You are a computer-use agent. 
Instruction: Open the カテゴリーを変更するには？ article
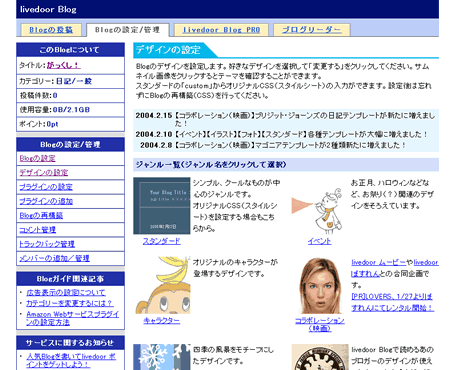[70, 303]
